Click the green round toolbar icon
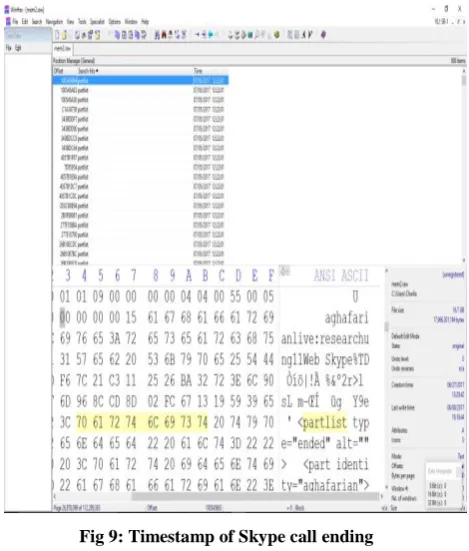The width and height of the screenshot is (469, 551). coord(277,34)
